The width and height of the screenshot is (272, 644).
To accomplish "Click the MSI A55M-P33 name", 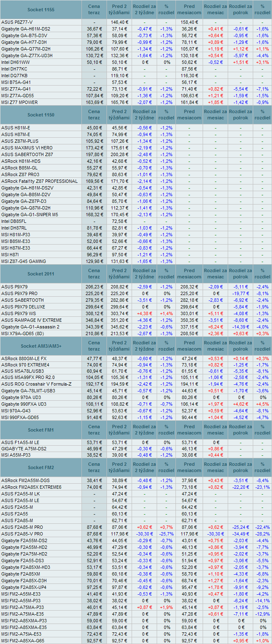I will pyautogui.click(x=17, y=455).
